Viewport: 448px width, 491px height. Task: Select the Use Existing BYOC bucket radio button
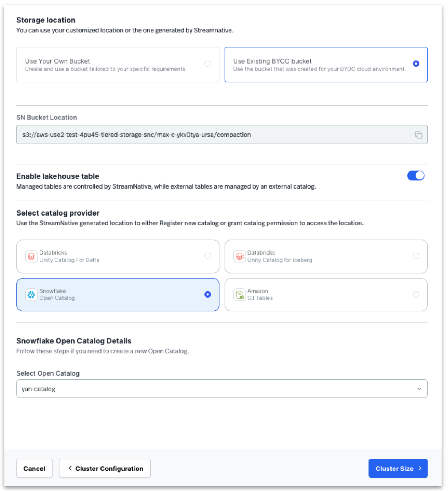pyautogui.click(x=416, y=64)
